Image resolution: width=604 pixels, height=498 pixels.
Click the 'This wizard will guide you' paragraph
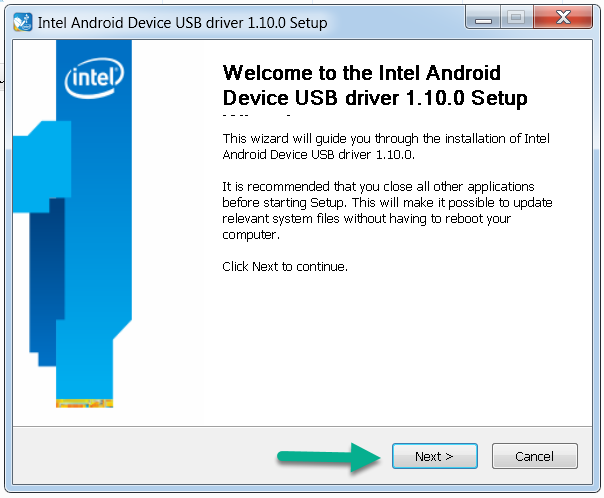click(x=386, y=146)
